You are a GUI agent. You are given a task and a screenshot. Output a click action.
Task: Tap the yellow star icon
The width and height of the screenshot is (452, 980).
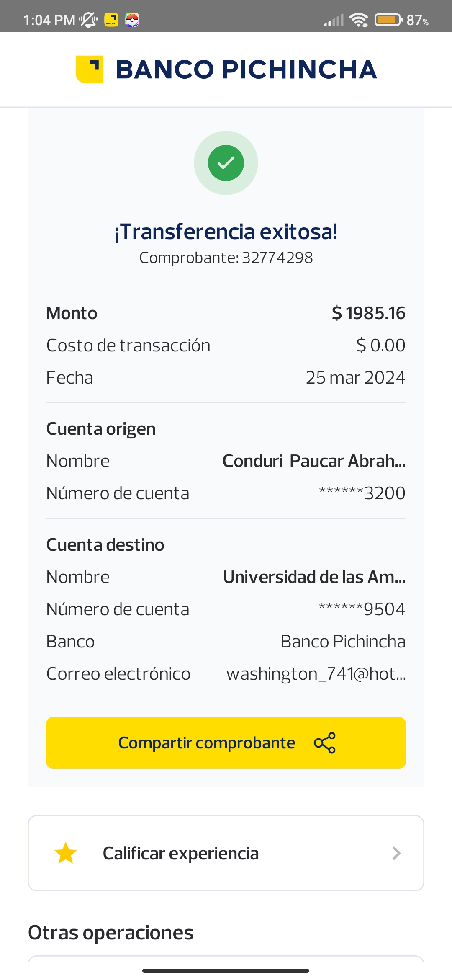(x=66, y=854)
